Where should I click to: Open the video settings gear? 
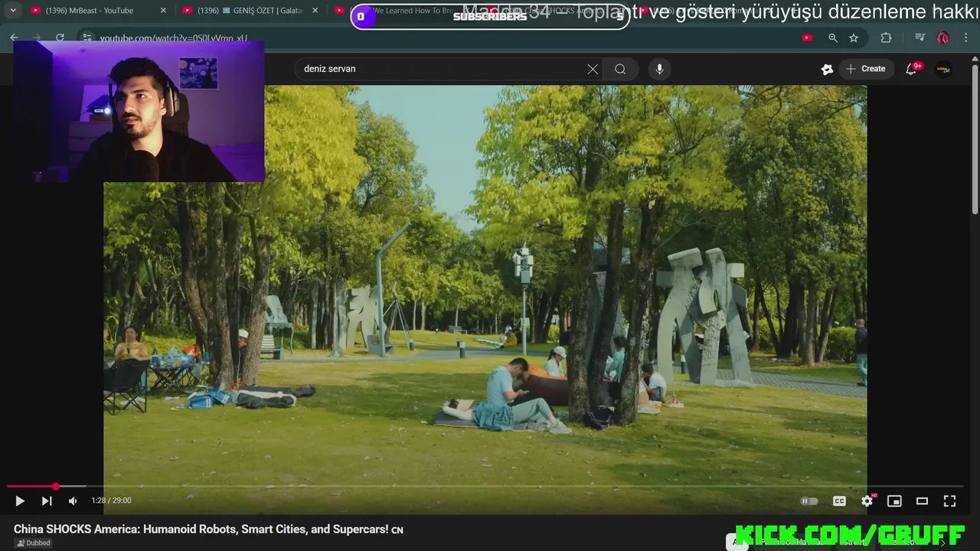click(x=867, y=500)
